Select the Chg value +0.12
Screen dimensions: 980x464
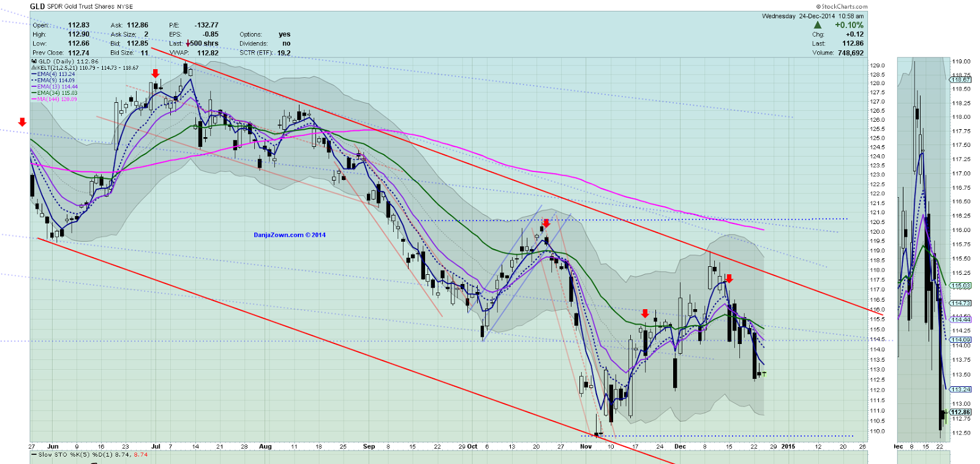(x=854, y=34)
